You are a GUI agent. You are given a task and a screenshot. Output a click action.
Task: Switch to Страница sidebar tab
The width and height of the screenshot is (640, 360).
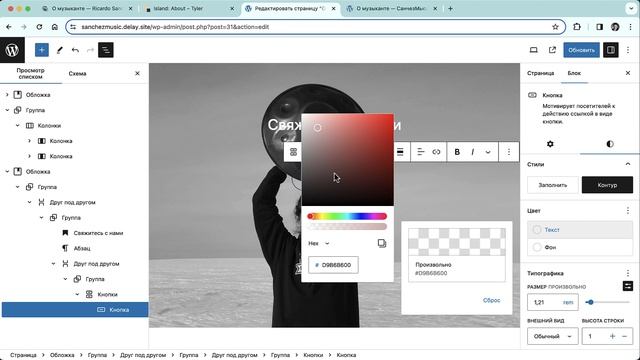pyautogui.click(x=540, y=73)
